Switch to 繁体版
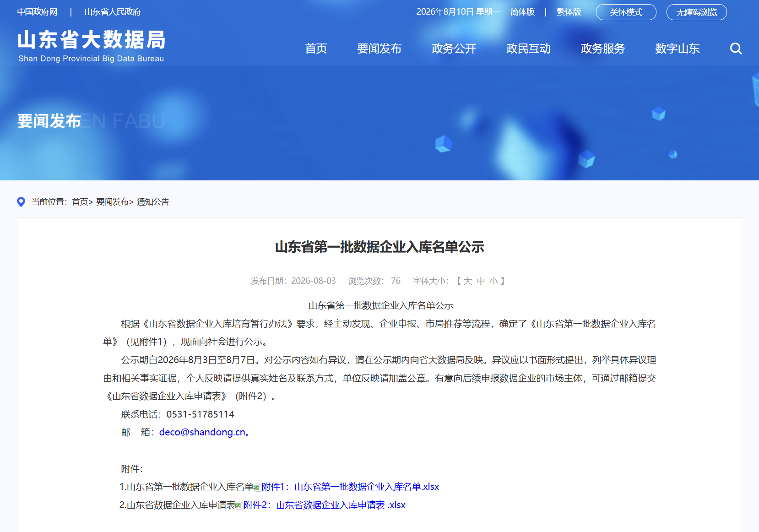This screenshot has height=532, width=759. pyautogui.click(x=569, y=12)
